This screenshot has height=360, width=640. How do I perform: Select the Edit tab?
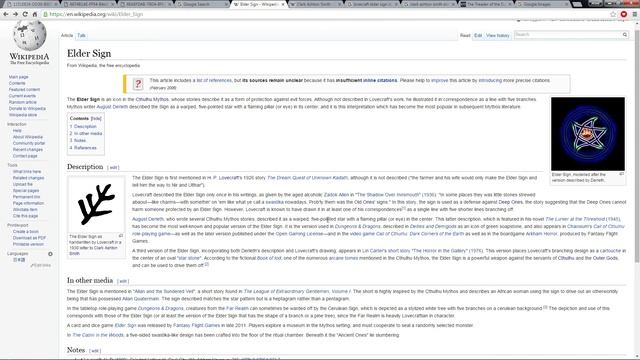tap(478, 36)
